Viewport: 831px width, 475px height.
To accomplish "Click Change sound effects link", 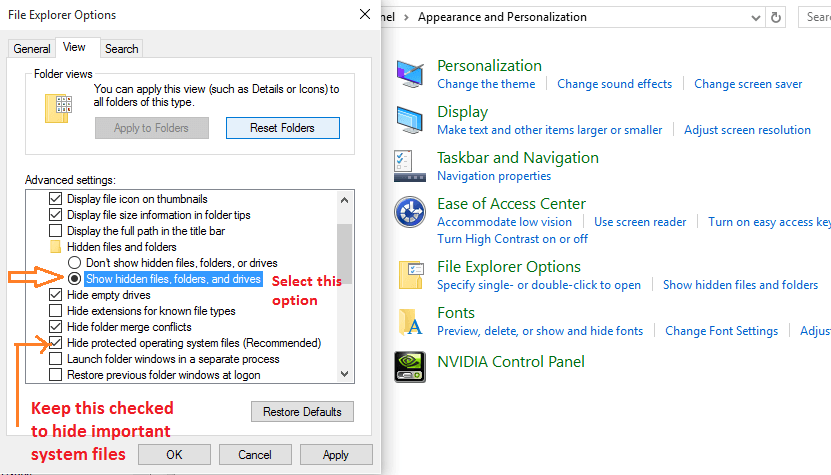I will click(x=614, y=84).
